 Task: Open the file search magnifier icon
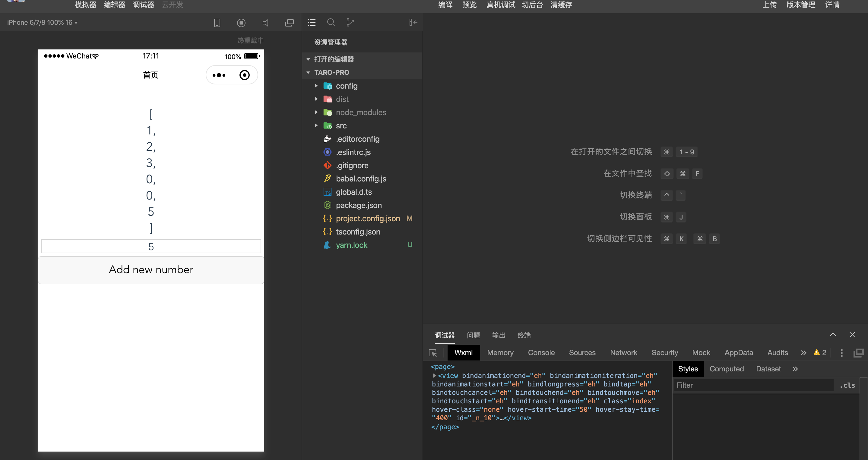[x=331, y=22]
